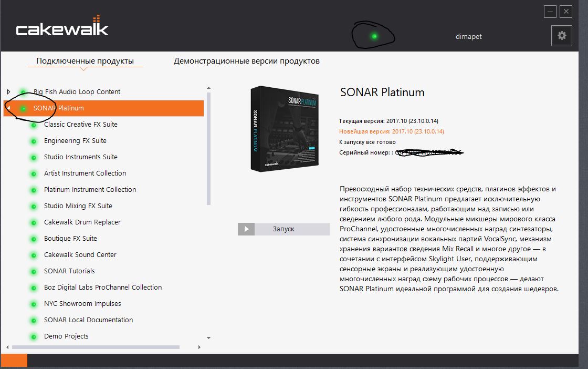This screenshot has width=588, height=369.
Task: Select Demo Projects
Action: pyautogui.click(x=66, y=336)
